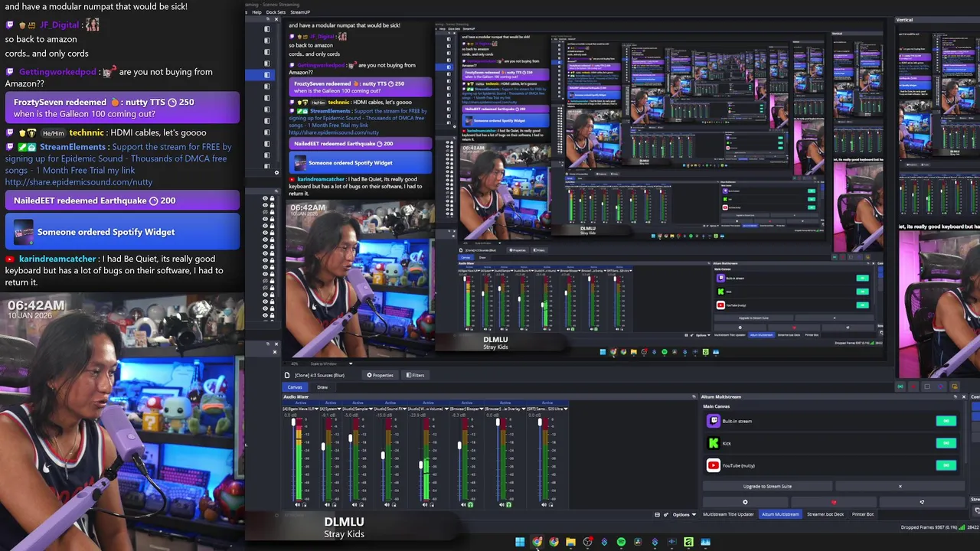
Task: Toggle the Kick stream output switch
Action: click(x=946, y=443)
